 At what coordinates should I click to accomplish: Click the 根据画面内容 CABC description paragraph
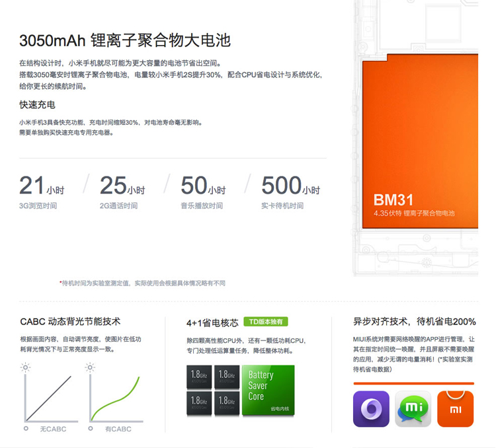[x=81, y=344]
